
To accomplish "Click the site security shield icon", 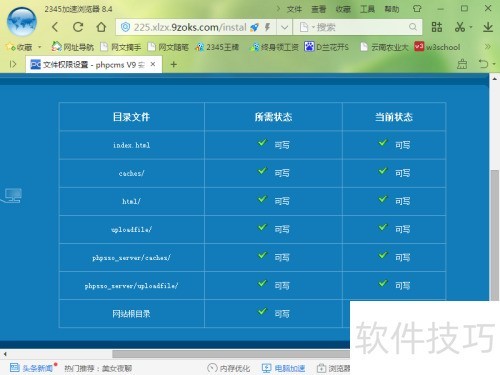I will (x=125, y=27).
